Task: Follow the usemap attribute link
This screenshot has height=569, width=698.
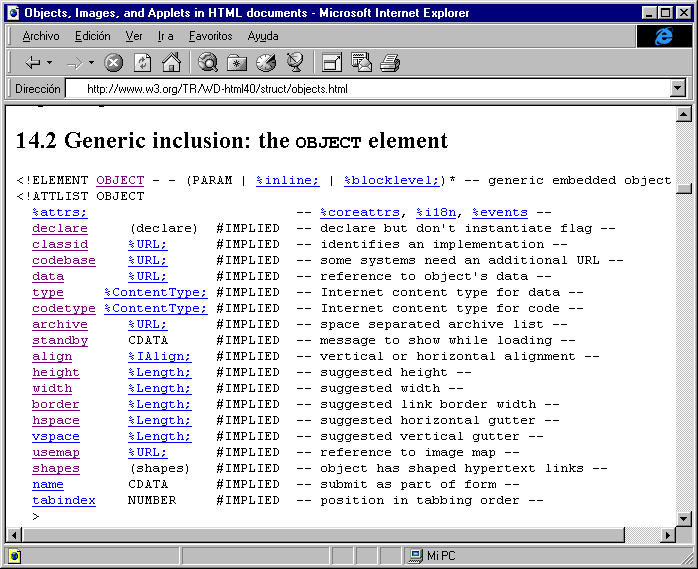Action: [x=56, y=453]
